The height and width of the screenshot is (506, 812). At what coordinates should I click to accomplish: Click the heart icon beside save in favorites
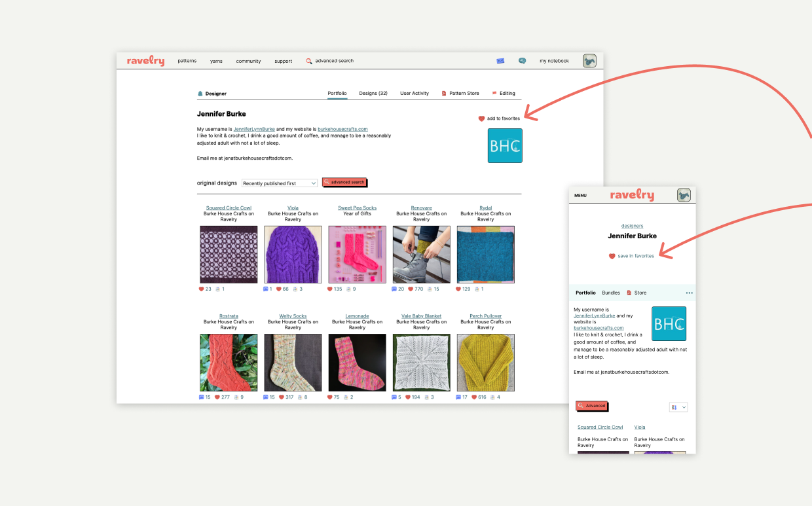click(x=612, y=256)
